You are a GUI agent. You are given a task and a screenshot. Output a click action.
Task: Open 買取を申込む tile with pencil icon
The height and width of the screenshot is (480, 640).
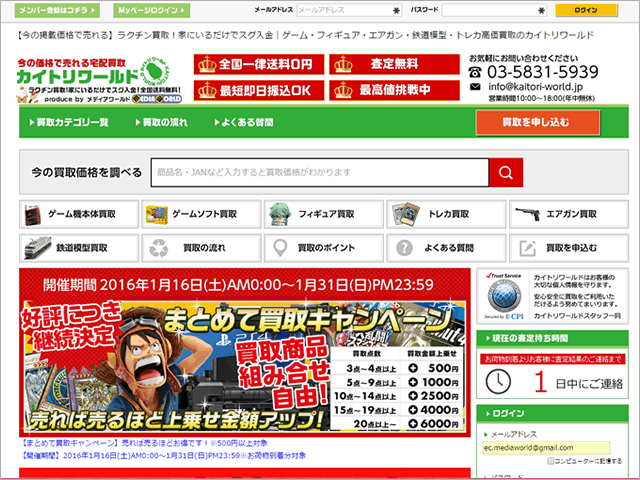[x=569, y=248]
